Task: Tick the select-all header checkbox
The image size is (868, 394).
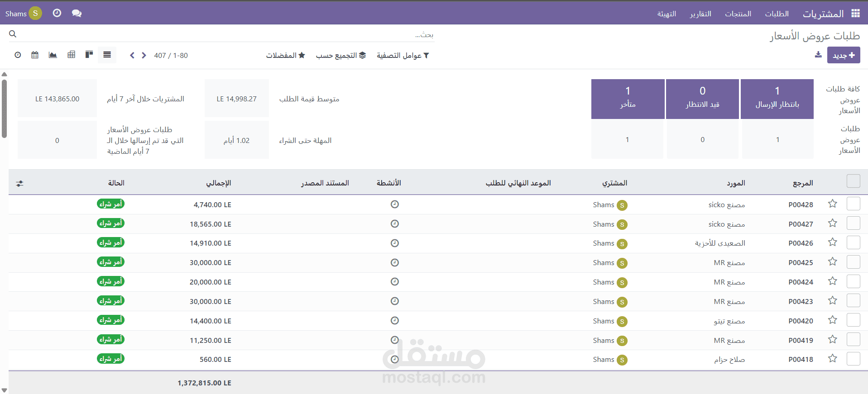Action: click(x=854, y=181)
